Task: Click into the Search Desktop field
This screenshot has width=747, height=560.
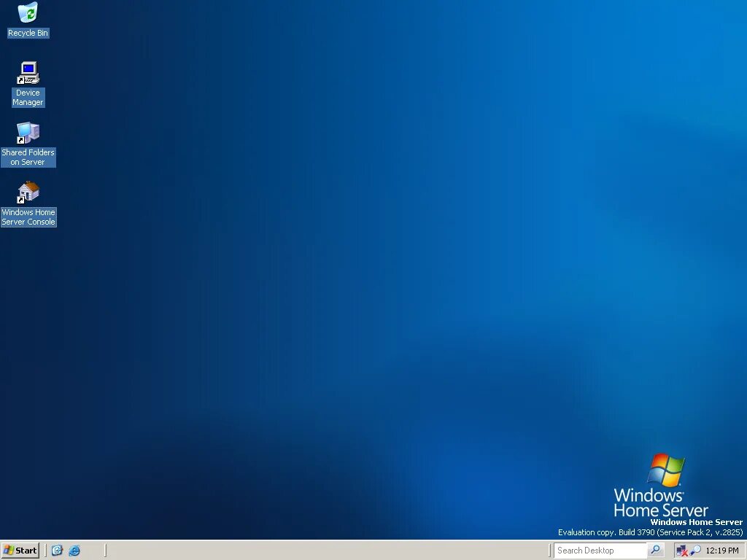Action: pyautogui.click(x=600, y=551)
